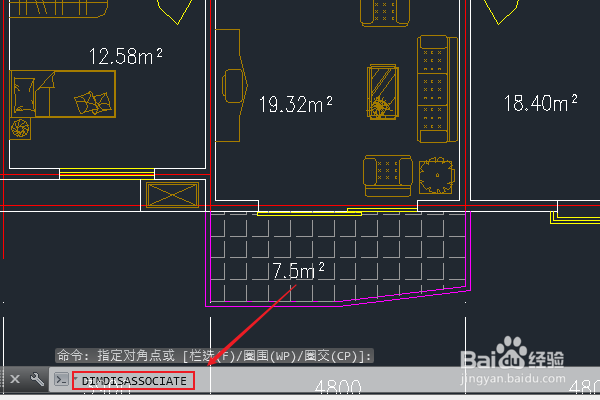Screen dimensions: 600x400
Task: Pick the coffee table block
Action: point(383,92)
